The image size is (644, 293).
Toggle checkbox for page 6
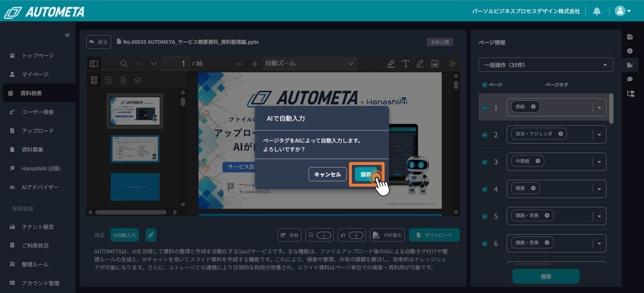(x=484, y=244)
